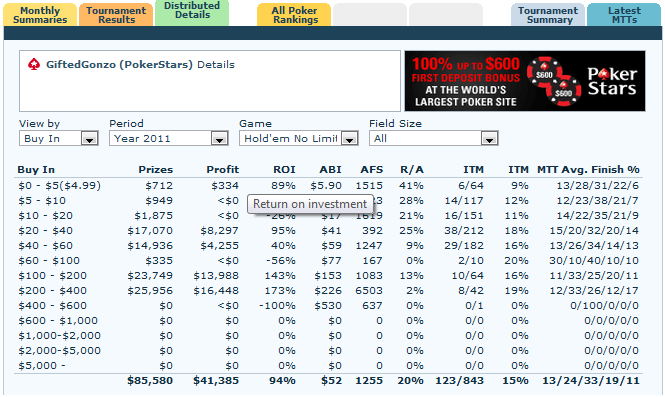Click the AFS column header

coord(372,170)
